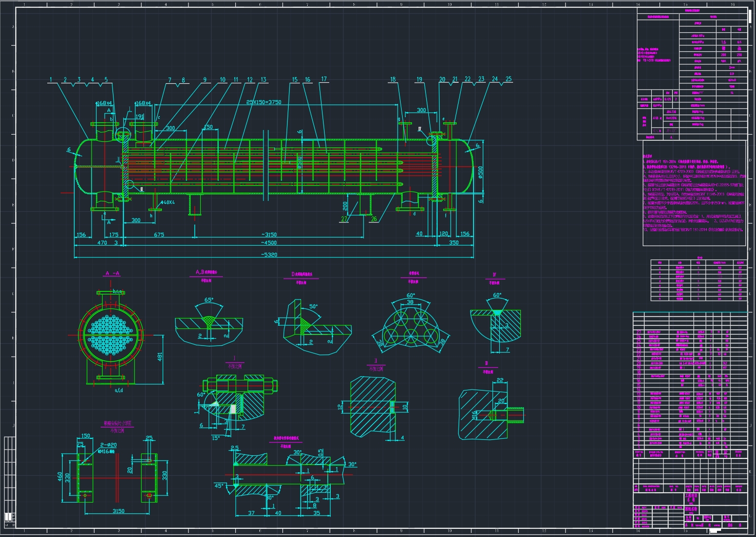Click the A –A section view title
The width and height of the screenshot is (756, 537).
pos(112,273)
